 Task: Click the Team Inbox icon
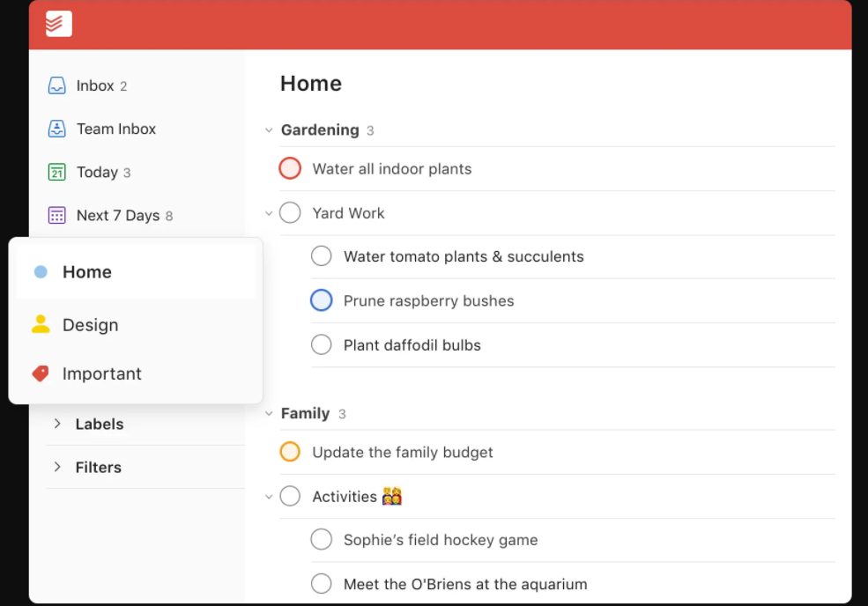[x=56, y=129]
